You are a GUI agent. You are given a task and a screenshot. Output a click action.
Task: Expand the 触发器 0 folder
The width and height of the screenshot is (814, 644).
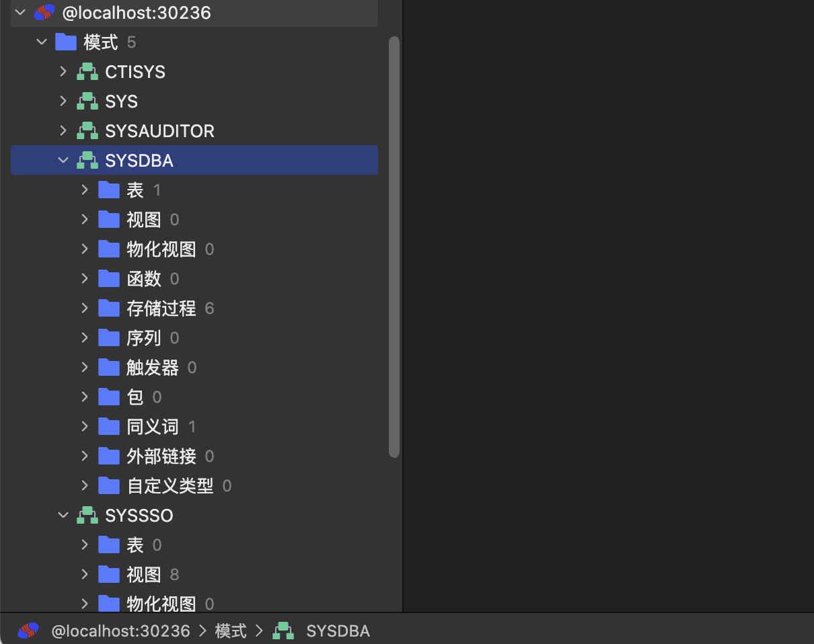tap(85, 368)
